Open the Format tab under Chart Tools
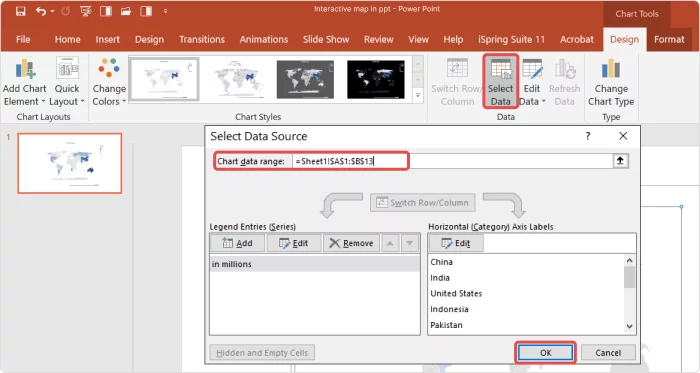Viewport: 700px width, 373px height. tap(669, 39)
